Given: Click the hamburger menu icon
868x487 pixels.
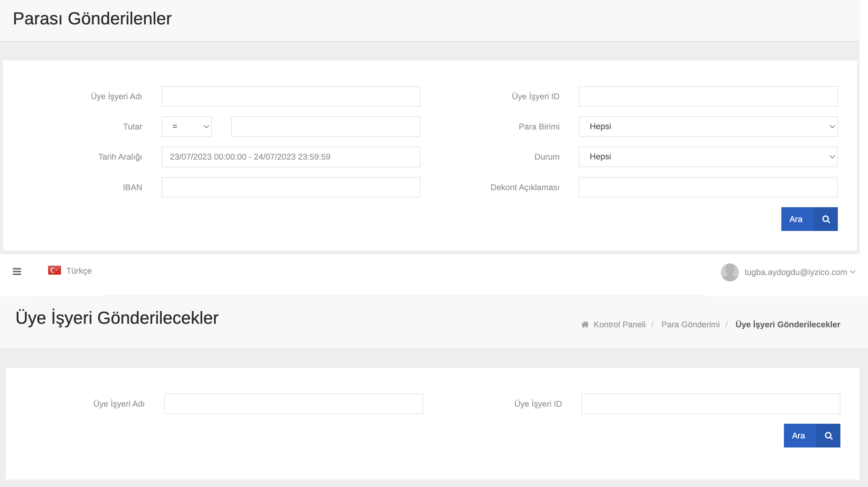Looking at the screenshot, I should tap(17, 271).
